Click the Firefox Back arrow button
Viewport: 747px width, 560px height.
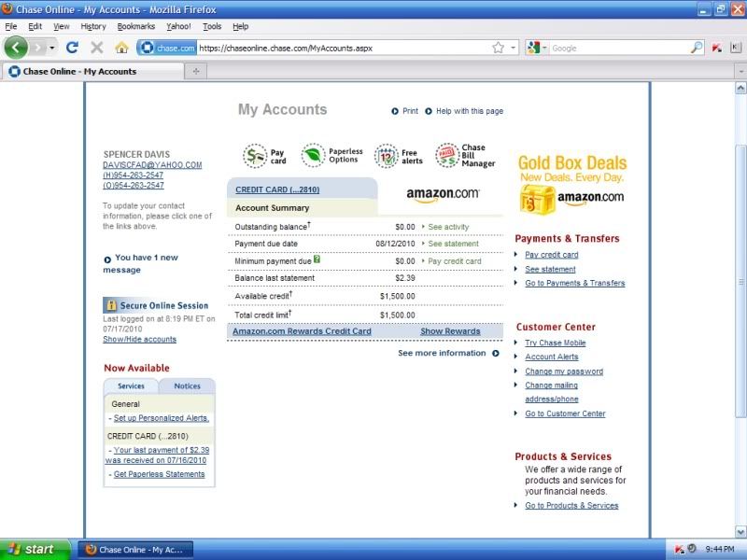(16, 48)
